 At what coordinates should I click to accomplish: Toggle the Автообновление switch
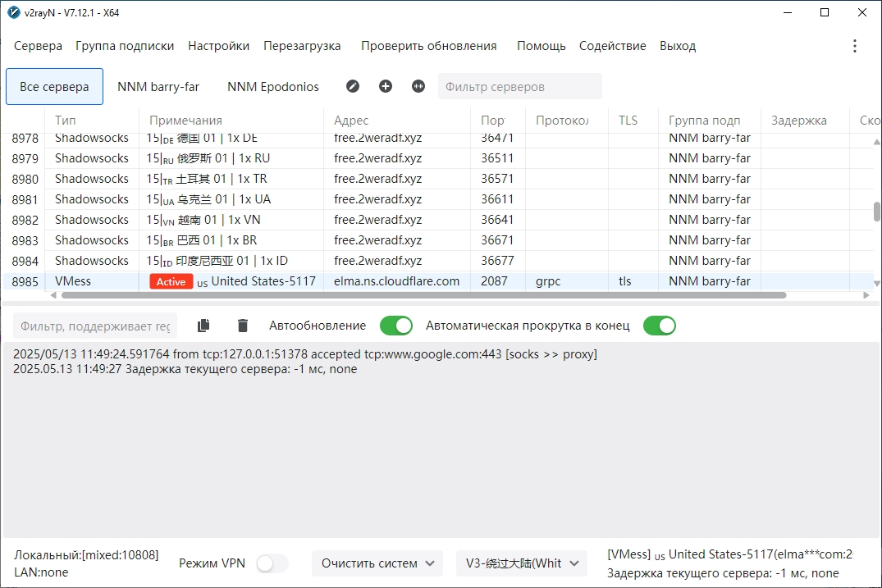[396, 326]
